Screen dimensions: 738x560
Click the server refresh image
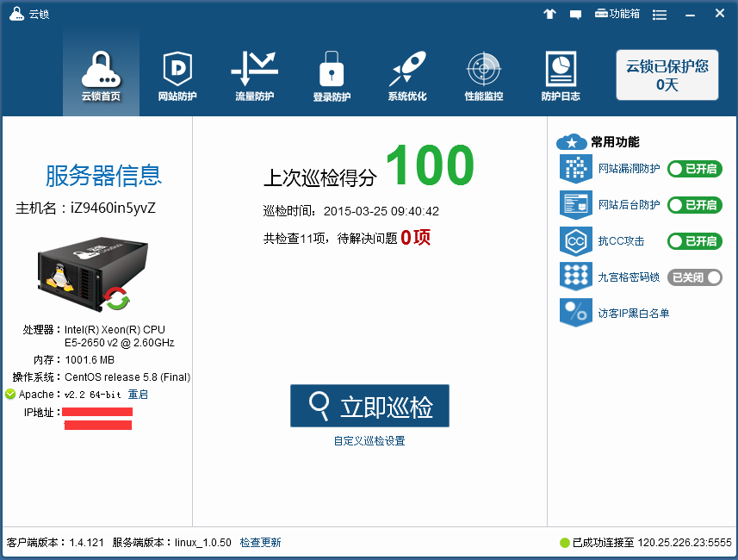[x=116, y=300]
